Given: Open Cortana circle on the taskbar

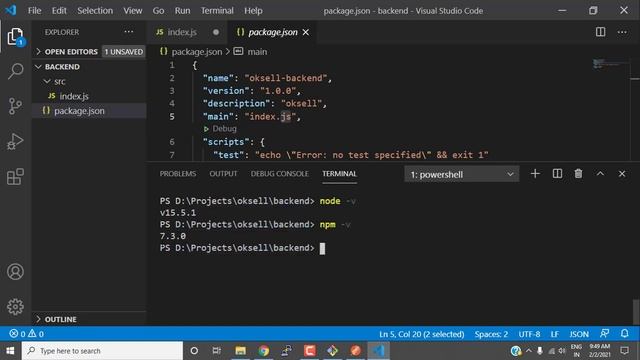Looking at the screenshot, I should click(194, 351).
